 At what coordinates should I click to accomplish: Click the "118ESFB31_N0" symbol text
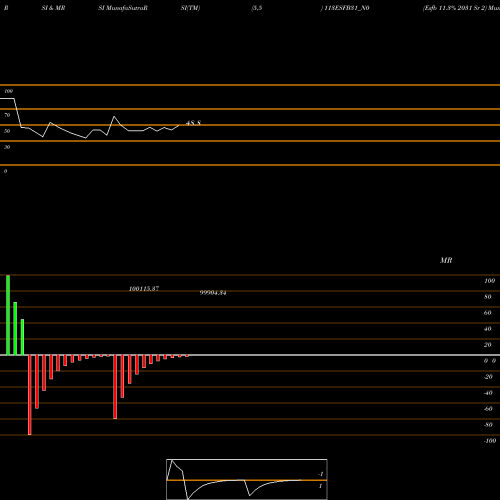click(347, 8)
